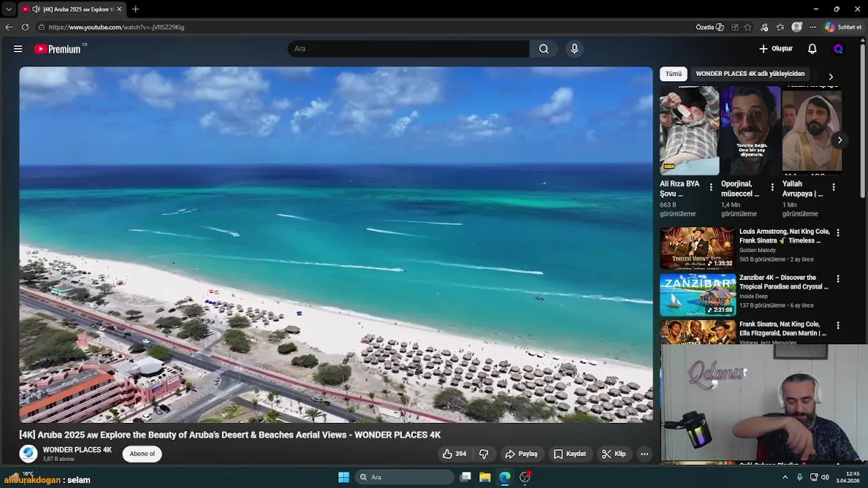Screen dimensions: 868x488
Task: Open Windows Start menu
Action: pyautogui.click(x=344, y=477)
